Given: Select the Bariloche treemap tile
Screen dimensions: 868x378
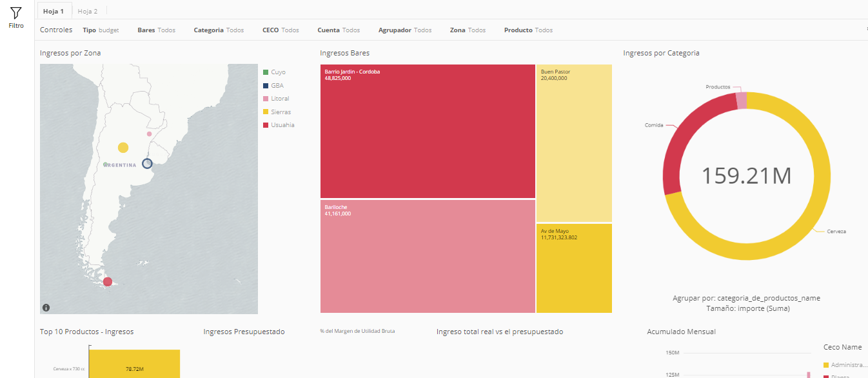Looking at the screenshot, I should point(428,256).
